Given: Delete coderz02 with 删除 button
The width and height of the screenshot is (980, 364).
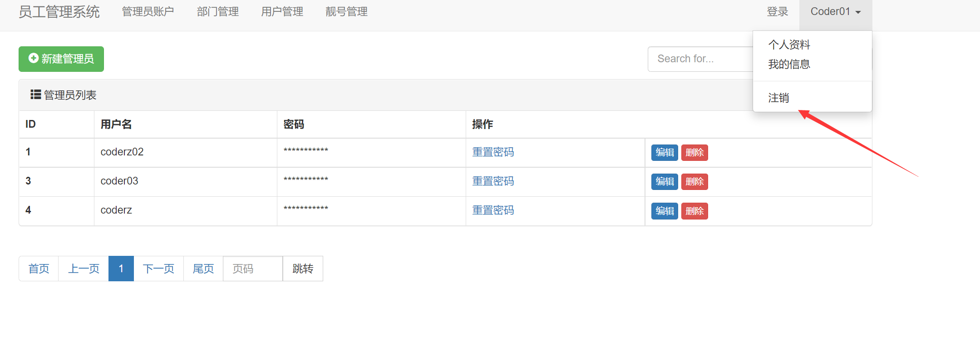Looking at the screenshot, I should (694, 153).
